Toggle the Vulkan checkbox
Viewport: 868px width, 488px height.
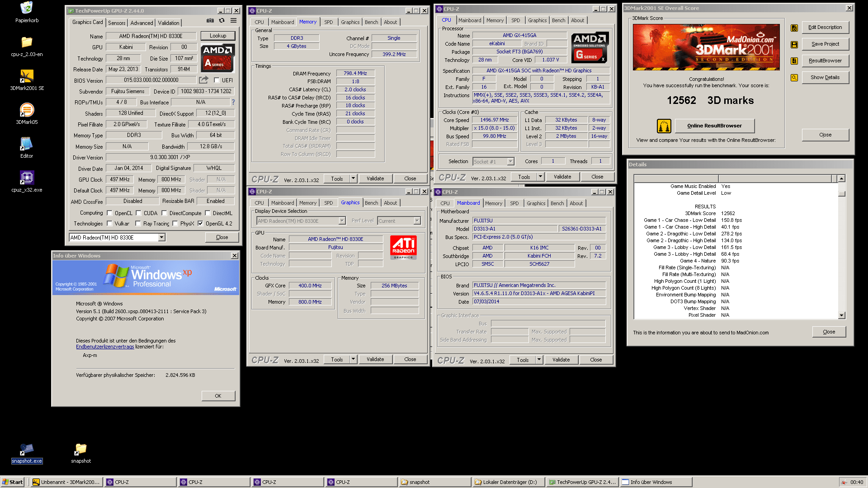(x=109, y=223)
